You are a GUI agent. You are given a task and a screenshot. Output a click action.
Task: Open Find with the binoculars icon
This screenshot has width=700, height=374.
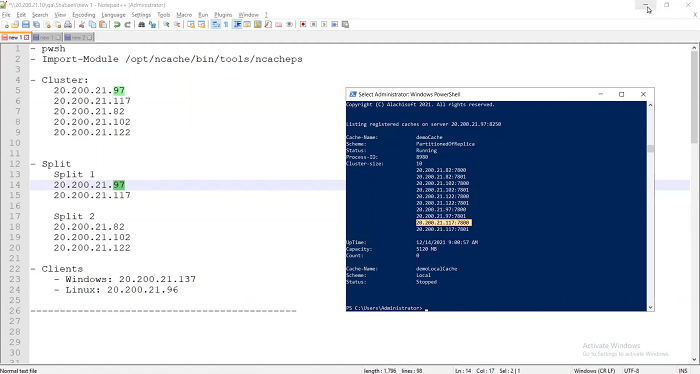(142, 25)
